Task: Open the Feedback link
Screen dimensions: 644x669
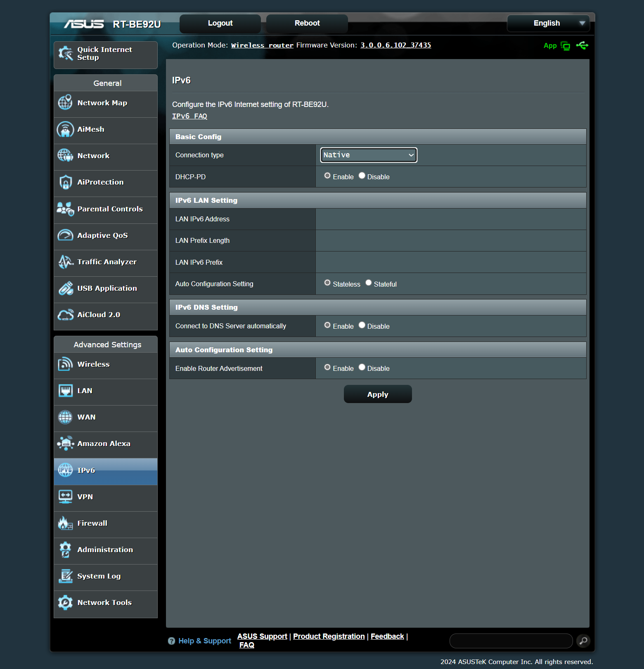Action: click(387, 636)
